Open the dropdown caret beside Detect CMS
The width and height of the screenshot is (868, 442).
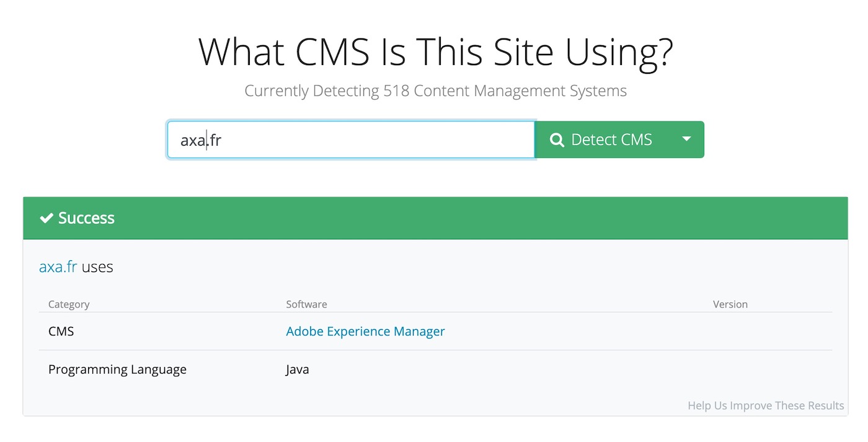(x=686, y=139)
